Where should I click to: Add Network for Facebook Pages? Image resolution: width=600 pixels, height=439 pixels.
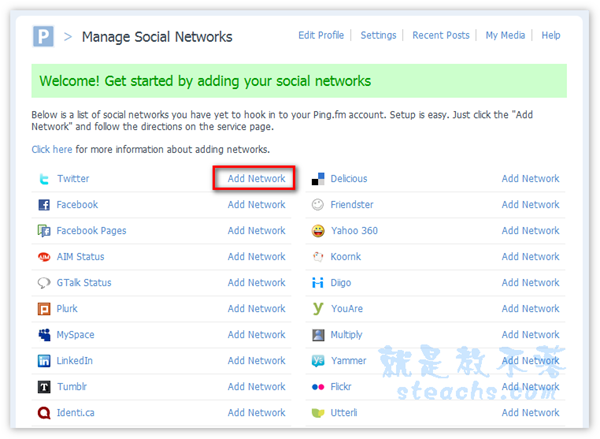(x=256, y=231)
